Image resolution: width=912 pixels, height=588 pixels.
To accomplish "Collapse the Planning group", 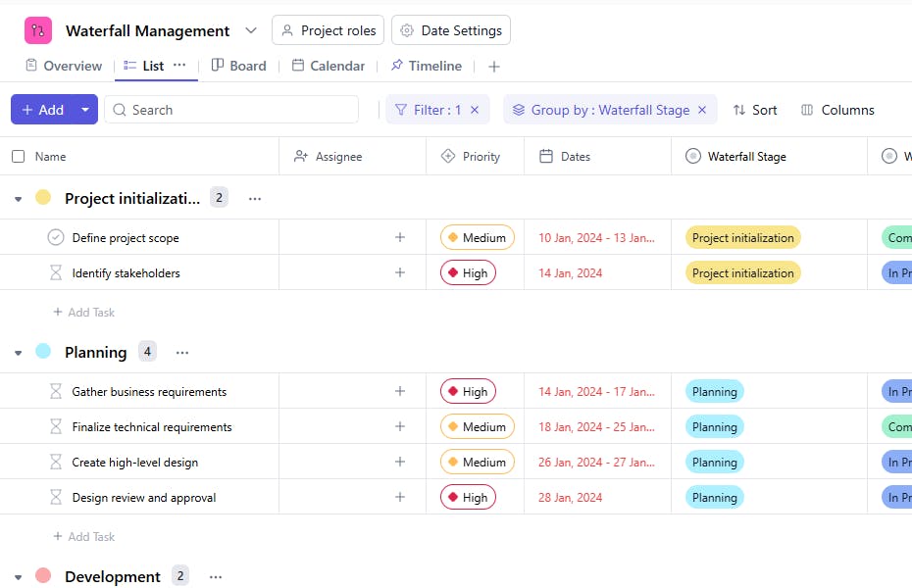I will tap(18, 353).
